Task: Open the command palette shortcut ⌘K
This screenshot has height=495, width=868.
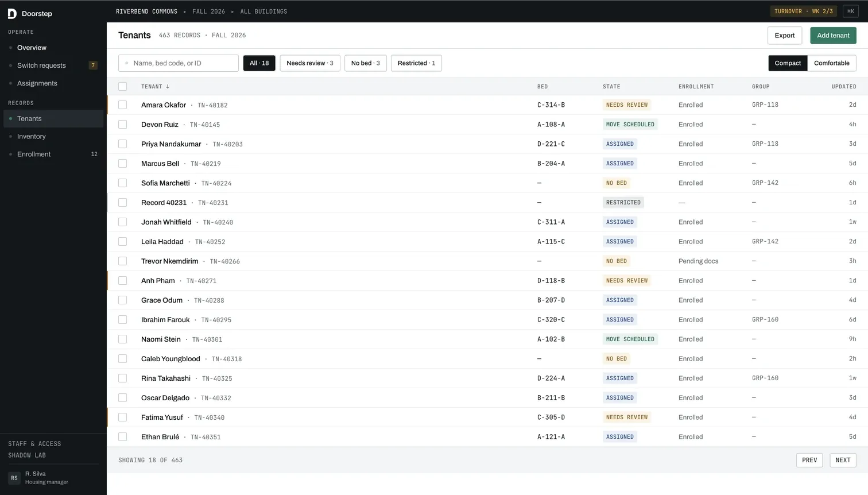Action: tap(850, 11)
